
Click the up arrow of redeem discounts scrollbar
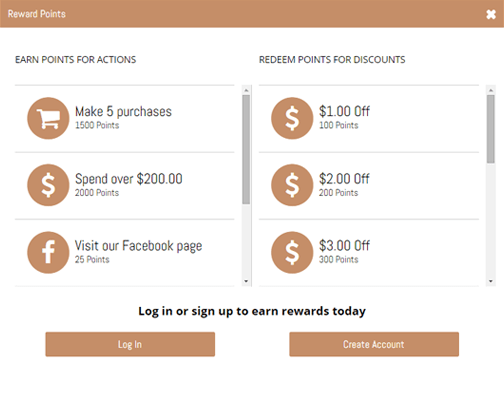491,90
